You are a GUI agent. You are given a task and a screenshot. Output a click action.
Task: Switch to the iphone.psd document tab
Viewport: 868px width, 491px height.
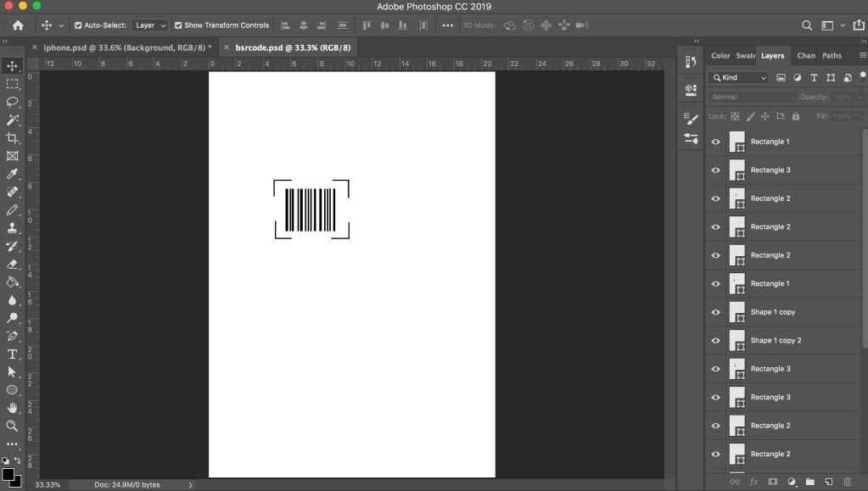pyautogui.click(x=126, y=47)
